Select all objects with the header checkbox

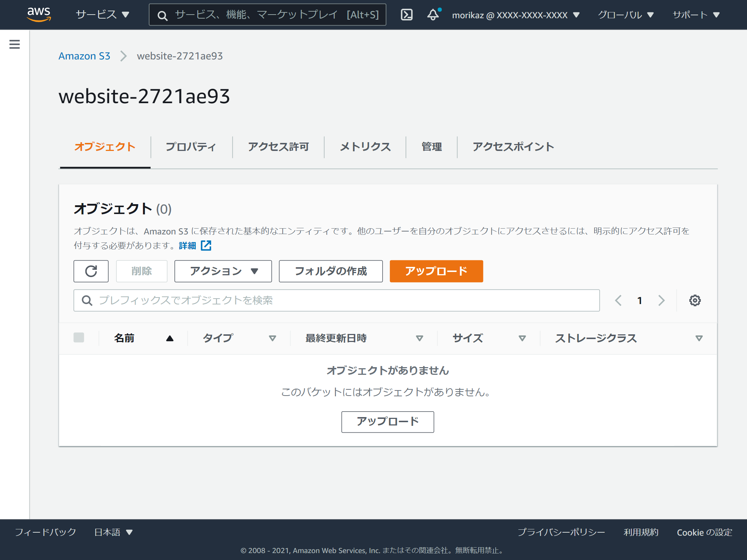click(80, 338)
